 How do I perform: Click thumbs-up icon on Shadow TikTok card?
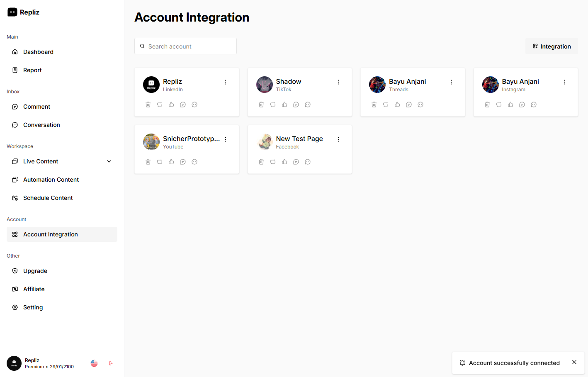[284, 105]
